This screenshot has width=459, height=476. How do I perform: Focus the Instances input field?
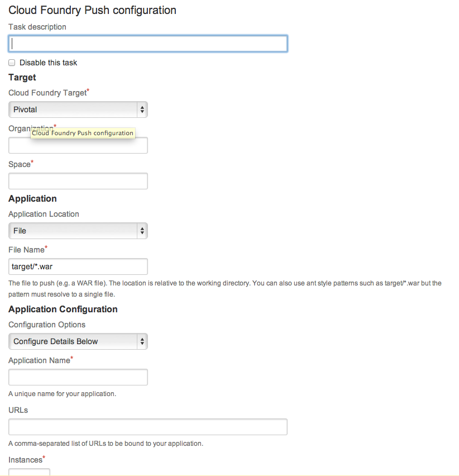click(29, 473)
